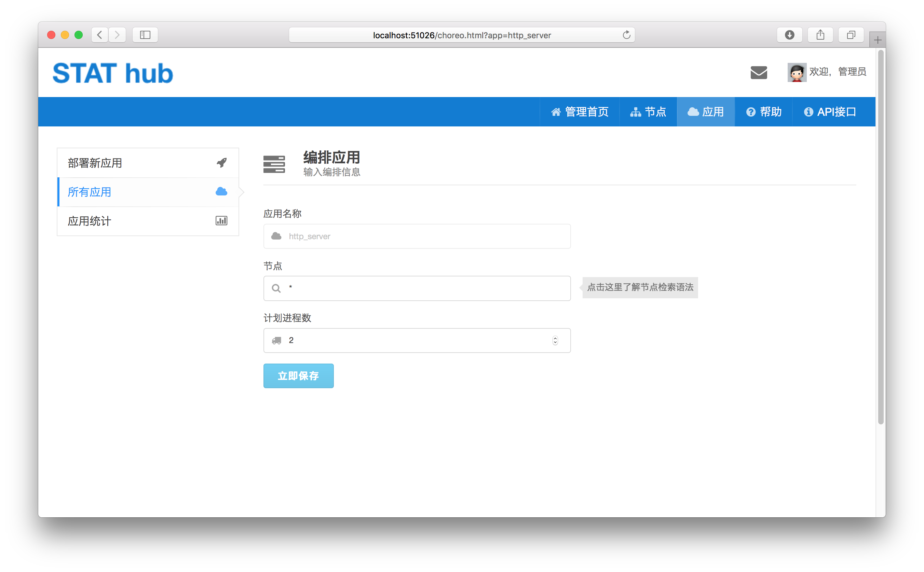The height and width of the screenshot is (572, 924).
Task: Click the browser reload icon in address bar
Action: [626, 35]
